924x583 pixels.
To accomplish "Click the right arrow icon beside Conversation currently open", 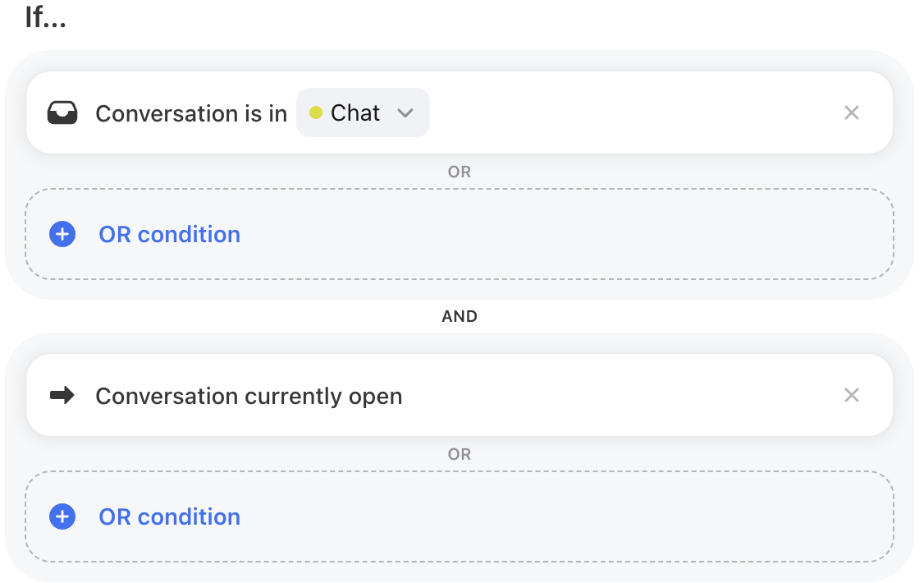I will [x=62, y=395].
